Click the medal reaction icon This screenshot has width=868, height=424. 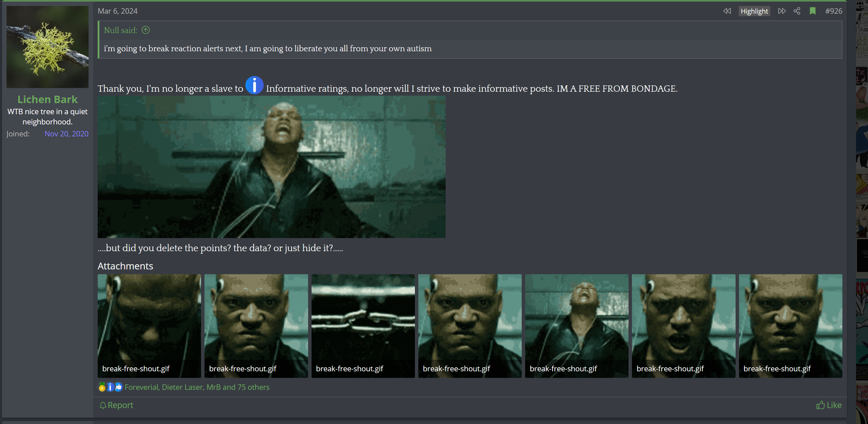tap(102, 387)
